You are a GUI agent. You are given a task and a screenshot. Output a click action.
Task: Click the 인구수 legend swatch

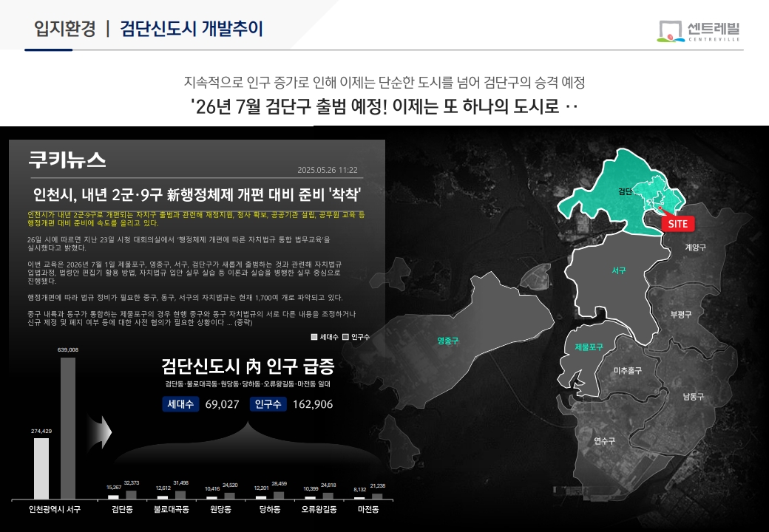(x=345, y=337)
